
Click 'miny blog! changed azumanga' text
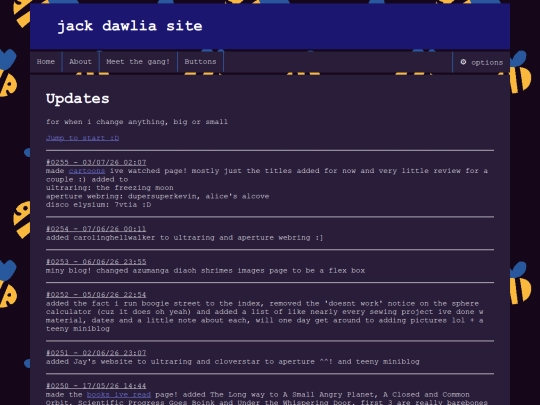107,271
